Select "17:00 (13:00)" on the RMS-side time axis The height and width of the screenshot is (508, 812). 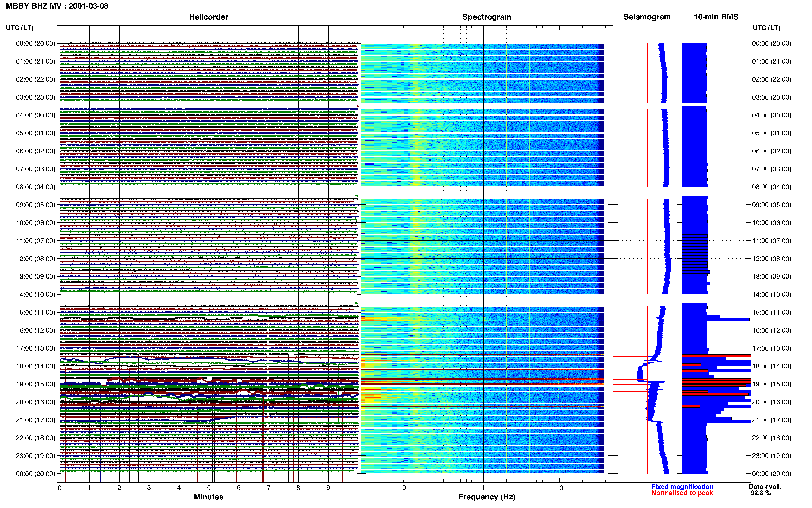(772, 348)
